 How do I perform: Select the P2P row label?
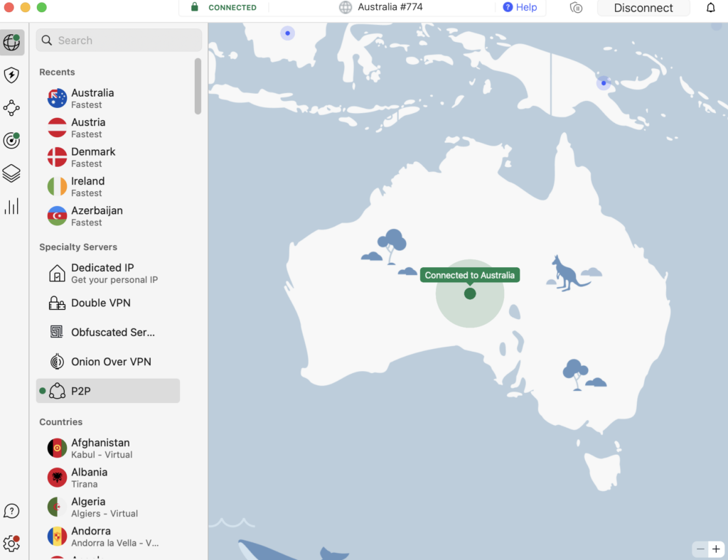(81, 391)
